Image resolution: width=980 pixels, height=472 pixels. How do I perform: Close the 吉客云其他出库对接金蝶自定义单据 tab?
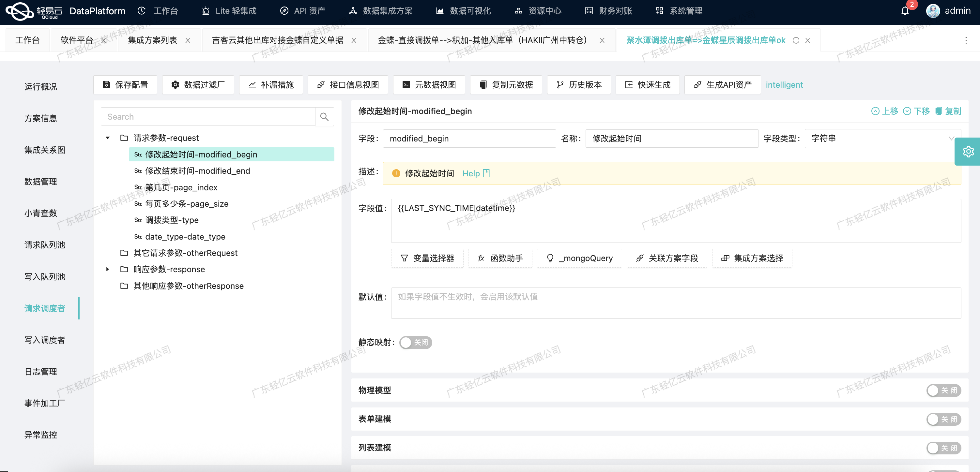tap(354, 40)
